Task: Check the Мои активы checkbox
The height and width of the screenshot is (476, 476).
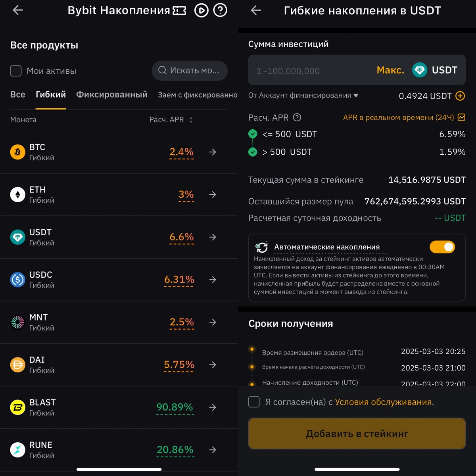Action: tap(16, 71)
